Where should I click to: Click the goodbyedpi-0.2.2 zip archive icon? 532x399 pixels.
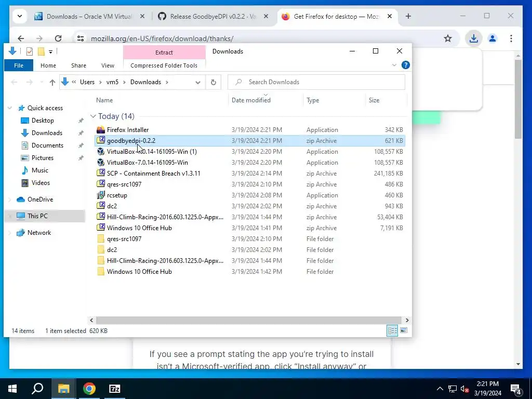coord(100,140)
